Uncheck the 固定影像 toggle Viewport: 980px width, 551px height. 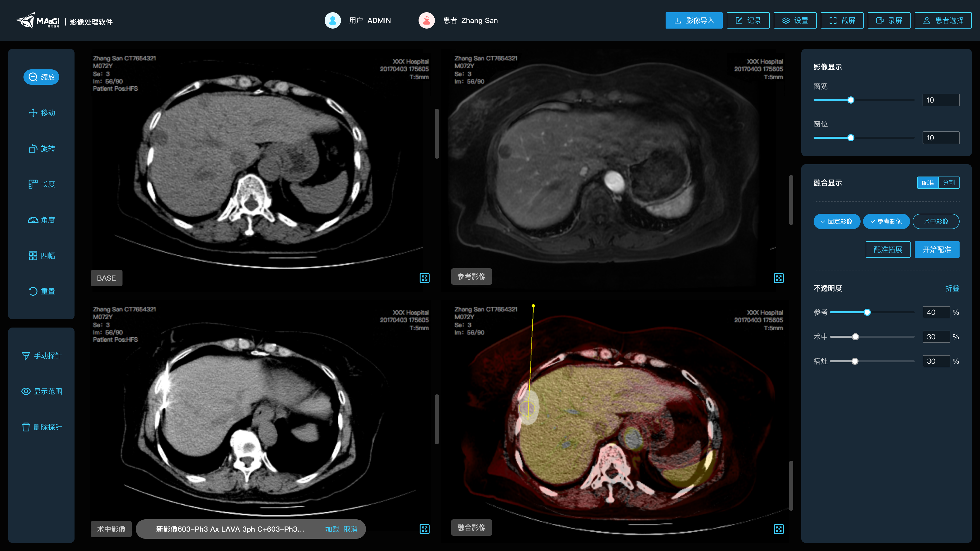[837, 221]
